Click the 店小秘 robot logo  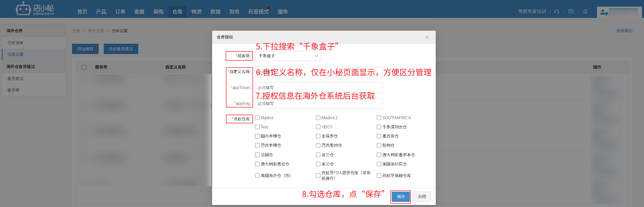tap(35, 9)
